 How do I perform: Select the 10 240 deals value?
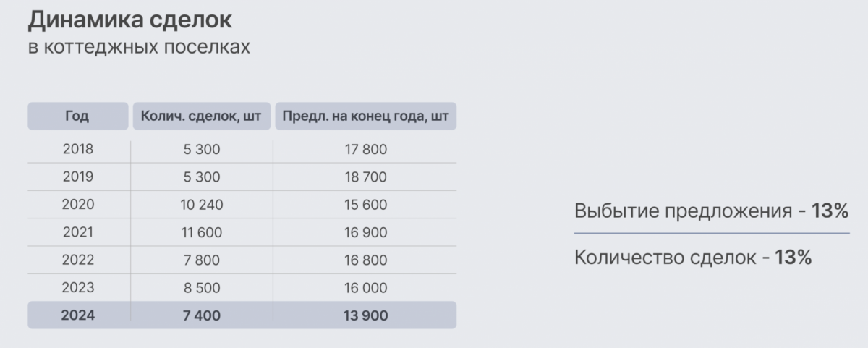[x=202, y=205]
